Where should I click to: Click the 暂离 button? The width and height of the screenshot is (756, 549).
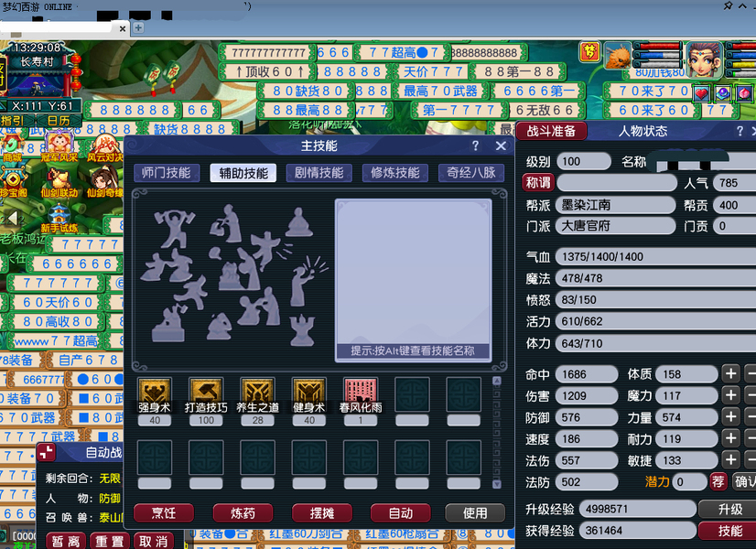[x=66, y=542]
